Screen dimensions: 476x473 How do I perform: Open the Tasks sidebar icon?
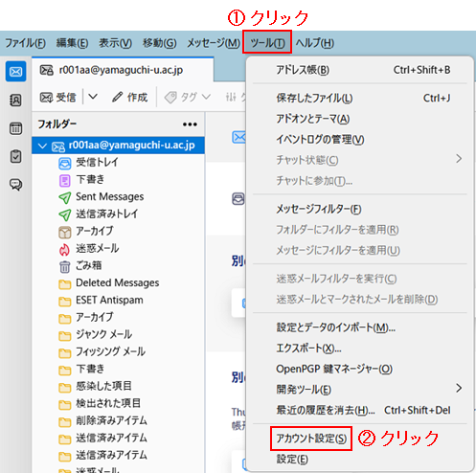[15, 156]
